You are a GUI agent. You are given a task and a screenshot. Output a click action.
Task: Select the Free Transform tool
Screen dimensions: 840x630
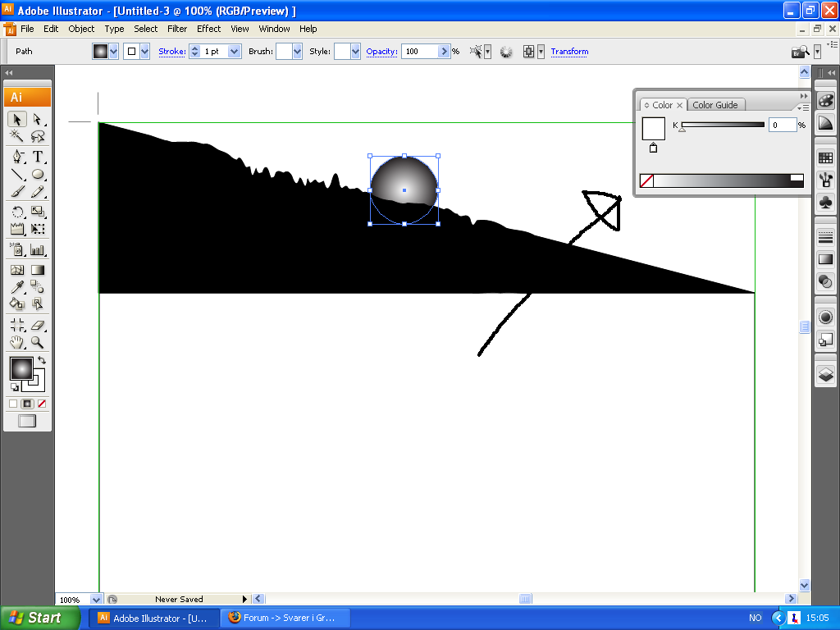38,229
